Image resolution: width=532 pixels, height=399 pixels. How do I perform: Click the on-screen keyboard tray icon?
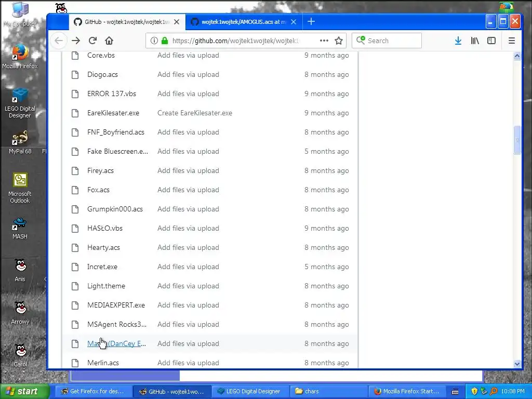pyautogui.click(x=455, y=392)
